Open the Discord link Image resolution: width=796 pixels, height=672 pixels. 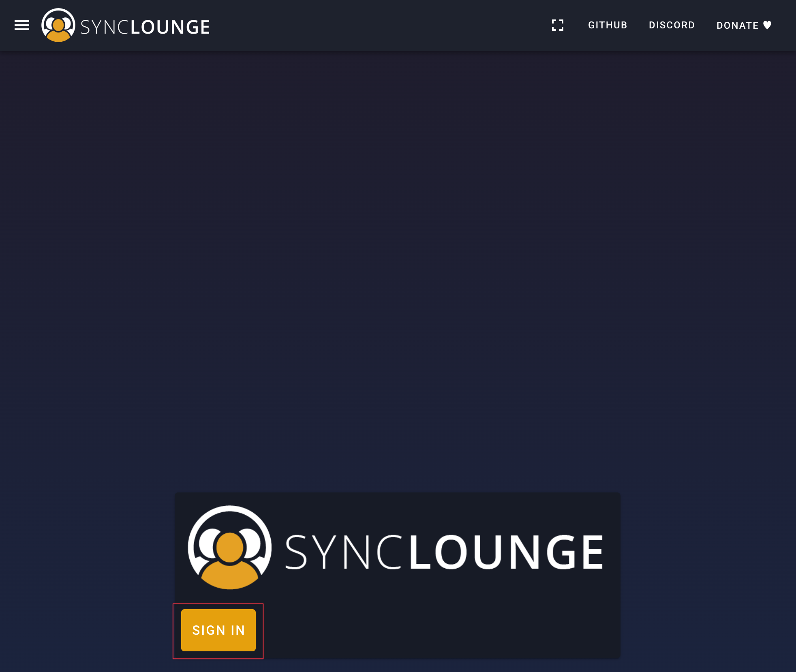click(x=672, y=25)
